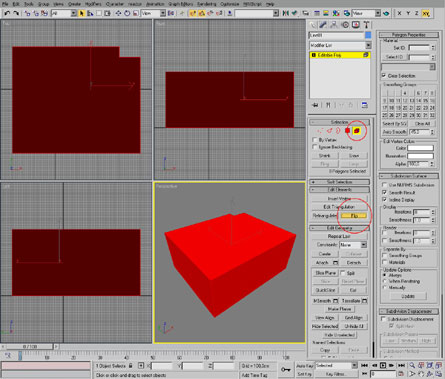Select Polygon sub-object level icon
The width and height of the screenshot is (445, 379).
[x=347, y=131]
